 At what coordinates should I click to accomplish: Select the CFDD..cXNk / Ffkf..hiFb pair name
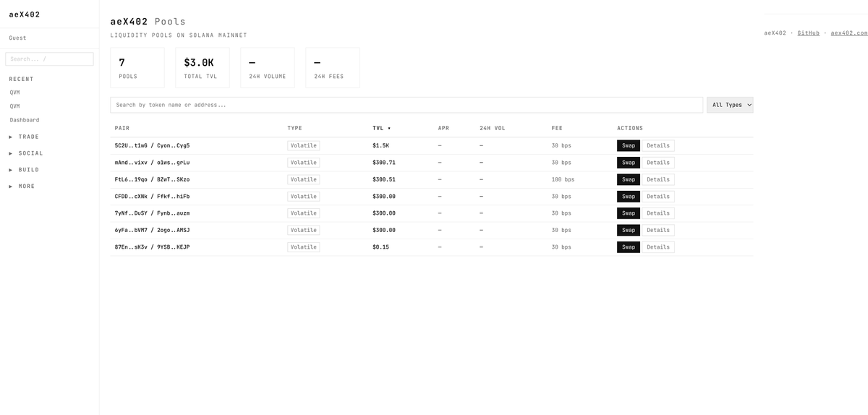(152, 197)
